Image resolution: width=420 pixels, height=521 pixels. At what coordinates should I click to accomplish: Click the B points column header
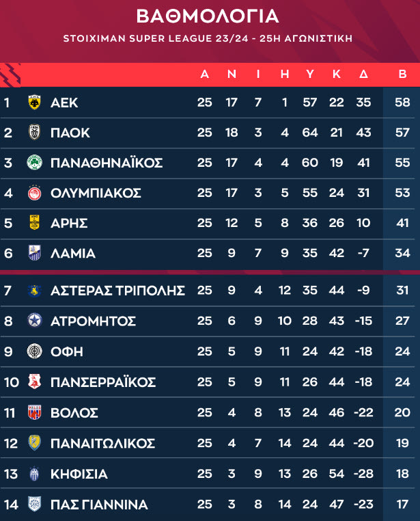pos(402,74)
